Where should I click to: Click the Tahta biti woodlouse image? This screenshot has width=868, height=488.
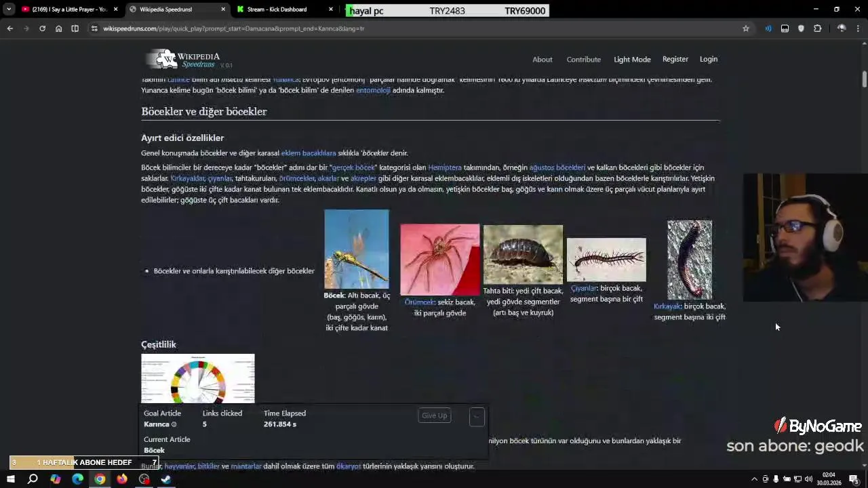[x=523, y=254]
